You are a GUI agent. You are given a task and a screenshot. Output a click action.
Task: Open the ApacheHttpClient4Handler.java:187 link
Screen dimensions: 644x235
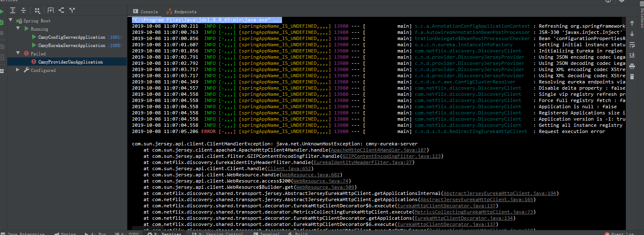pos(378,150)
